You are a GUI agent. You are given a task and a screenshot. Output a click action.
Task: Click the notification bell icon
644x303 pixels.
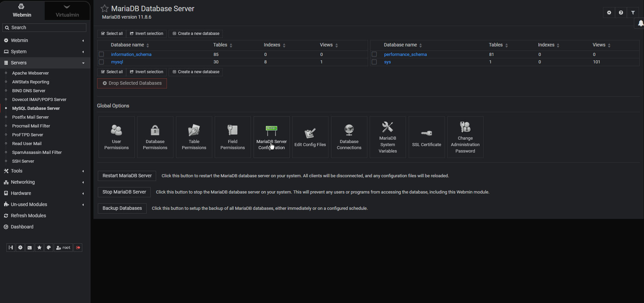click(640, 23)
